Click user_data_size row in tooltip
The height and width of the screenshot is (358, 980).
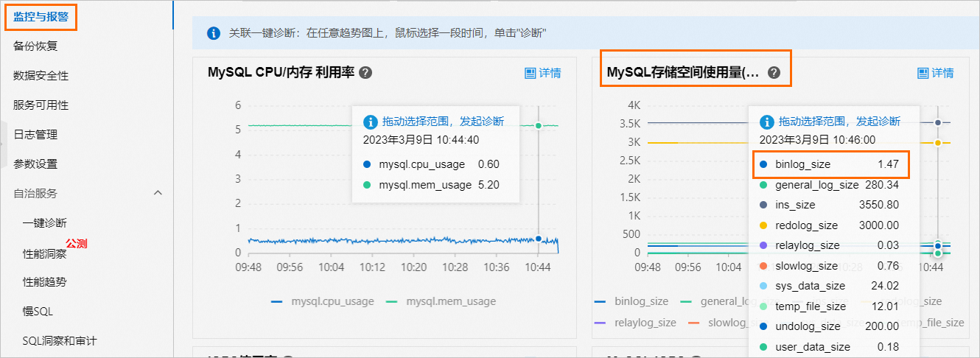pyautogui.click(x=829, y=347)
